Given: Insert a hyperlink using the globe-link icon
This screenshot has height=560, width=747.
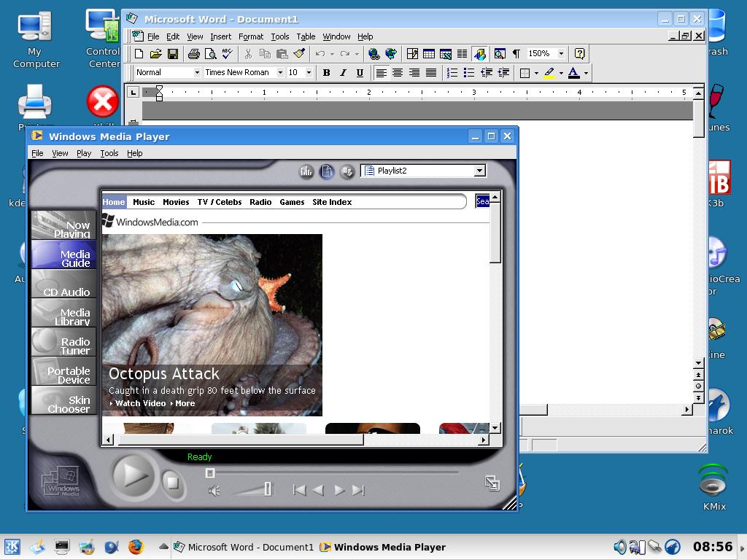Looking at the screenshot, I should pyautogui.click(x=374, y=54).
